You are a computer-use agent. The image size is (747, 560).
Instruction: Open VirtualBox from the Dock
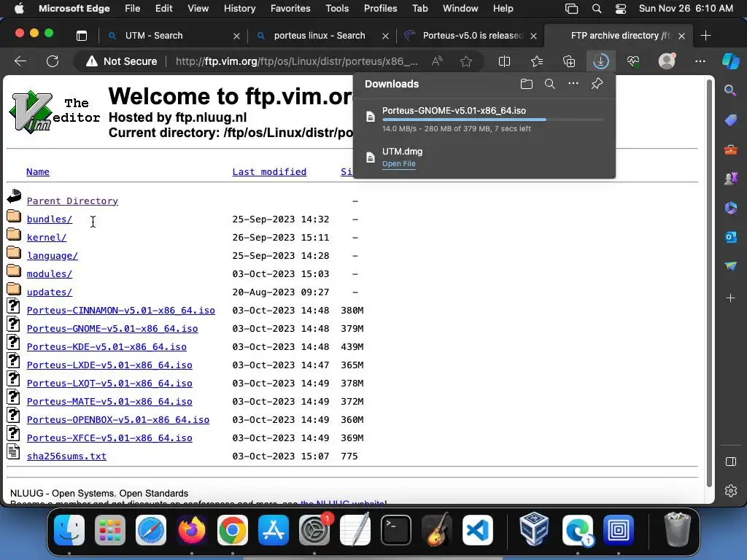[534, 529]
